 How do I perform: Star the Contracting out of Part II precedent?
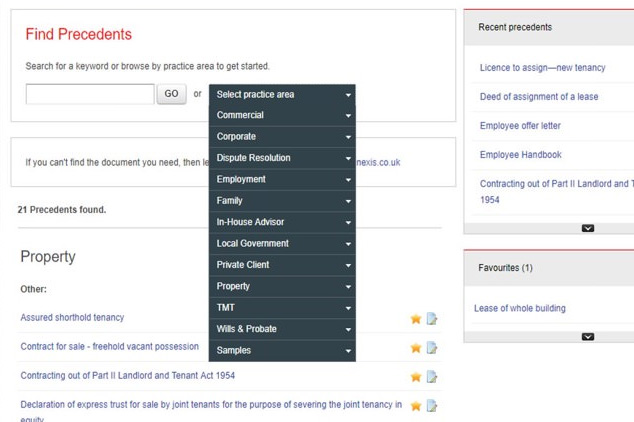[416, 377]
